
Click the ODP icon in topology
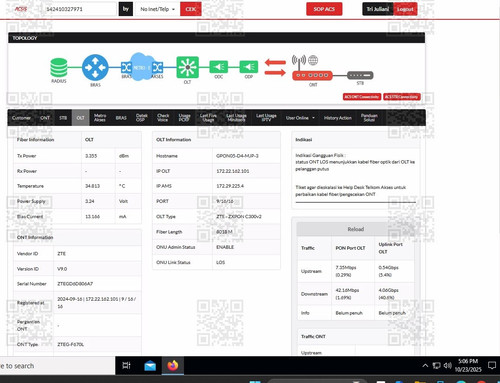coord(249,67)
